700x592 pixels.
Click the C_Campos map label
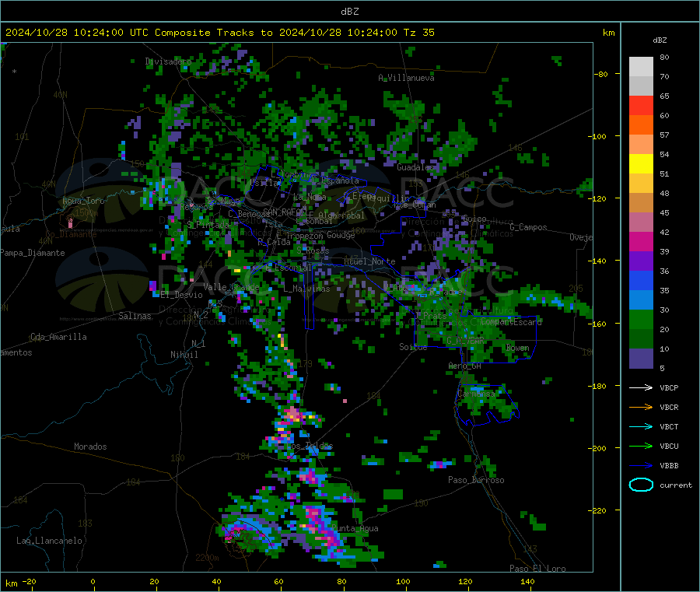529,227
